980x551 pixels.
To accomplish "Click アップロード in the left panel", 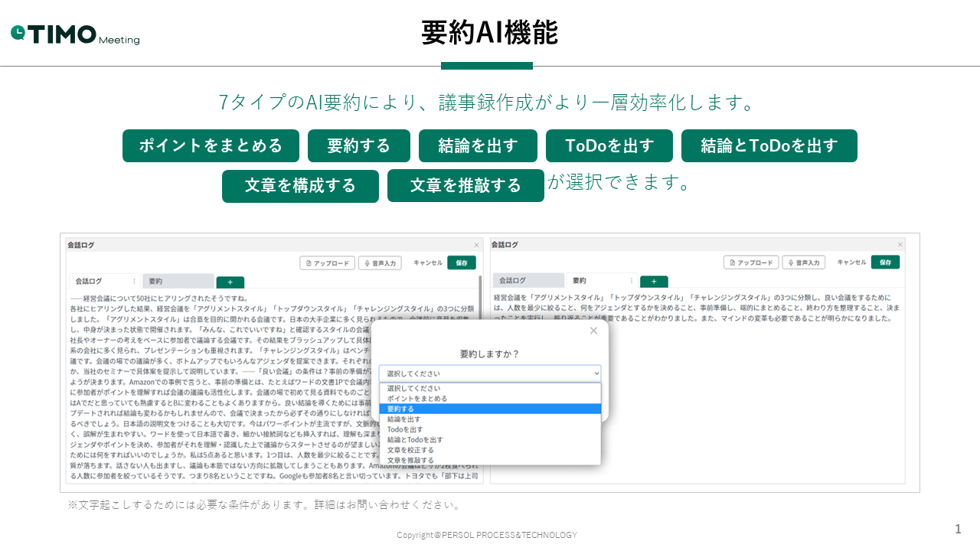I will point(327,262).
